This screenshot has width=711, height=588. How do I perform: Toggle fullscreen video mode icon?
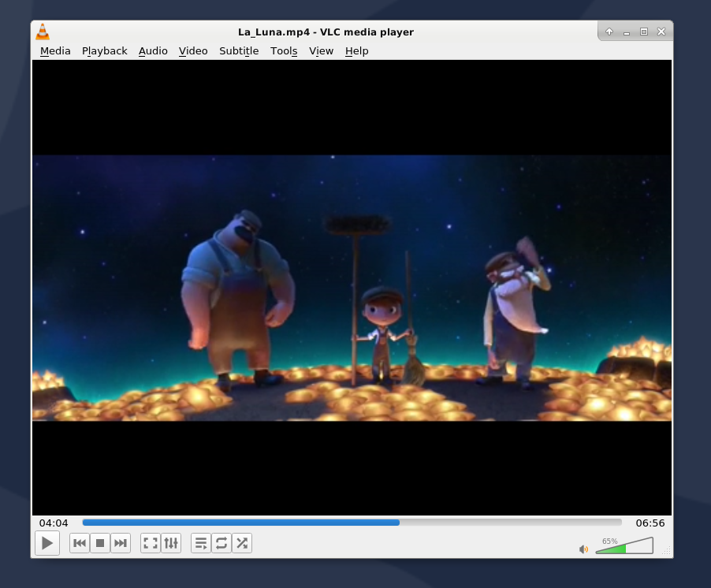151,543
